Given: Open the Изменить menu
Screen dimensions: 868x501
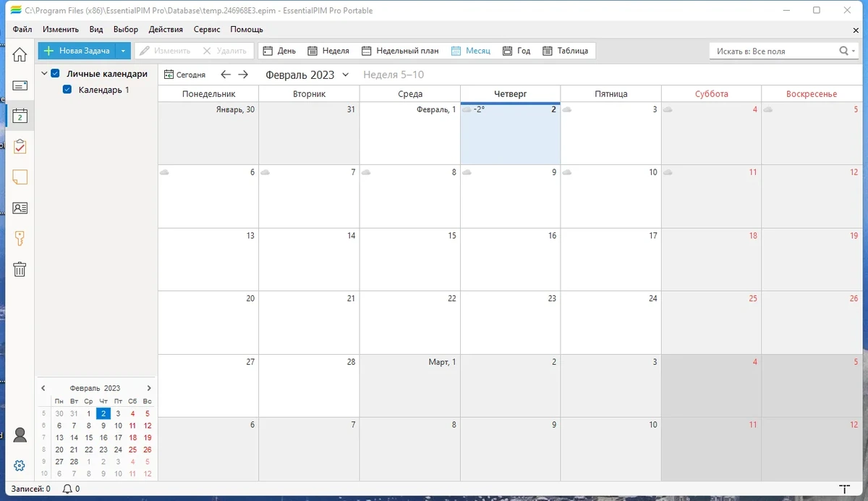Looking at the screenshot, I should coord(61,30).
